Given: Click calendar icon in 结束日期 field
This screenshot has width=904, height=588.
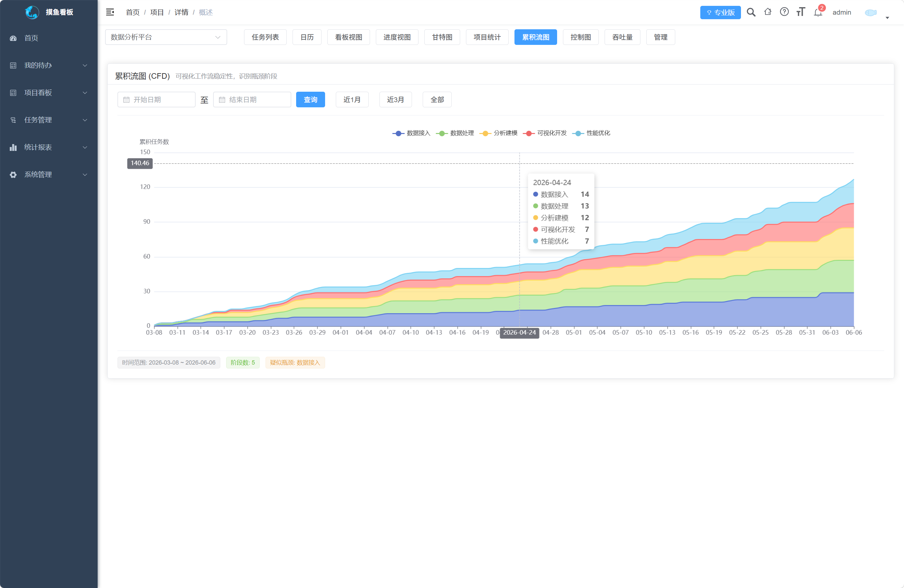Looking at the screenshot, I should tap(222, 100).
